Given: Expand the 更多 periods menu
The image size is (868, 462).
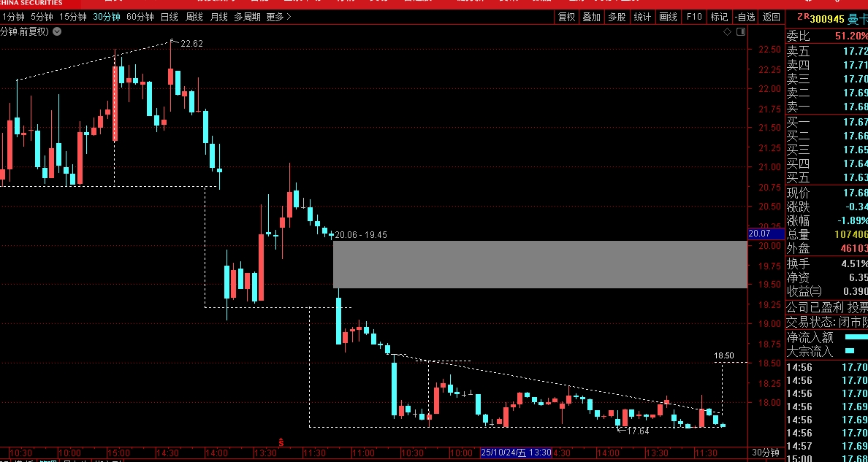Looking at the screenshot, I should [x=278, y=18].
